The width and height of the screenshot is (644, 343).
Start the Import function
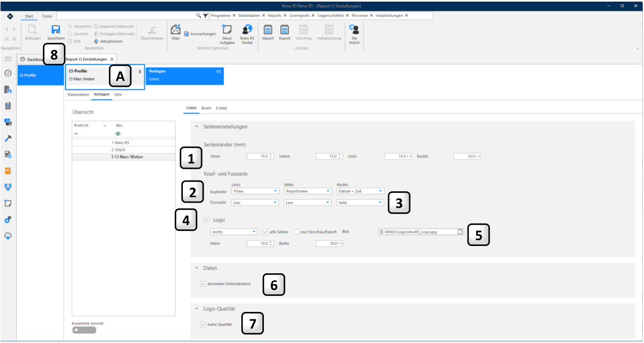pos(268,32)
